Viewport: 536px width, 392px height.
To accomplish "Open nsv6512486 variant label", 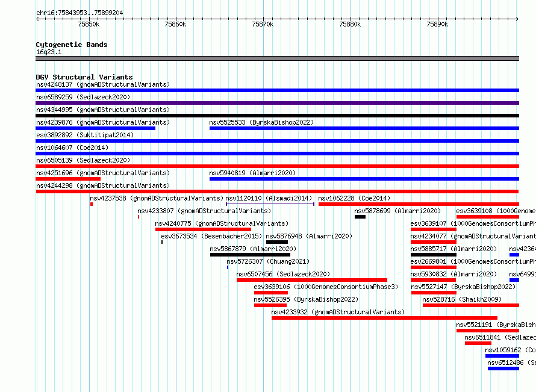I will 512,362.
